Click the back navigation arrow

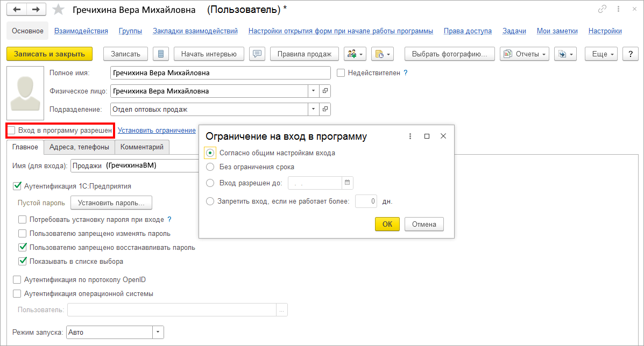[18, 10]
